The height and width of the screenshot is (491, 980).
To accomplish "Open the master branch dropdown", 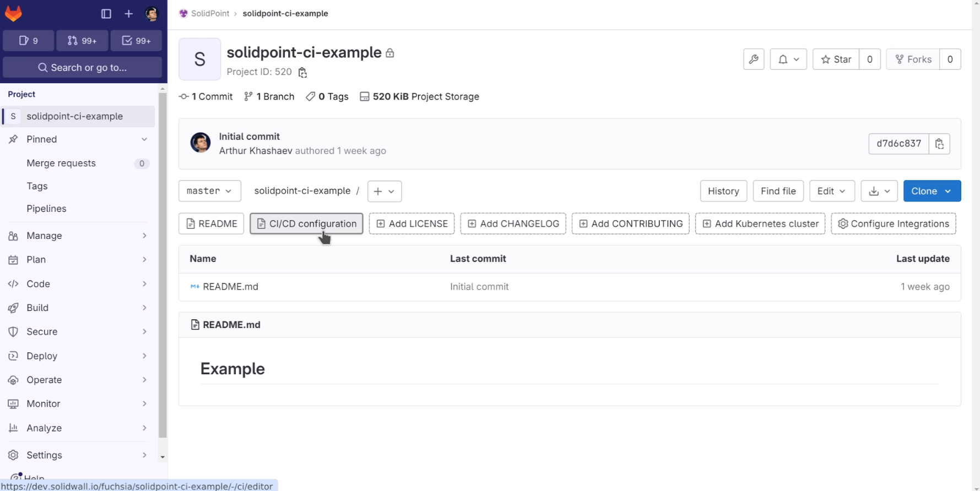I will (209, 191).
